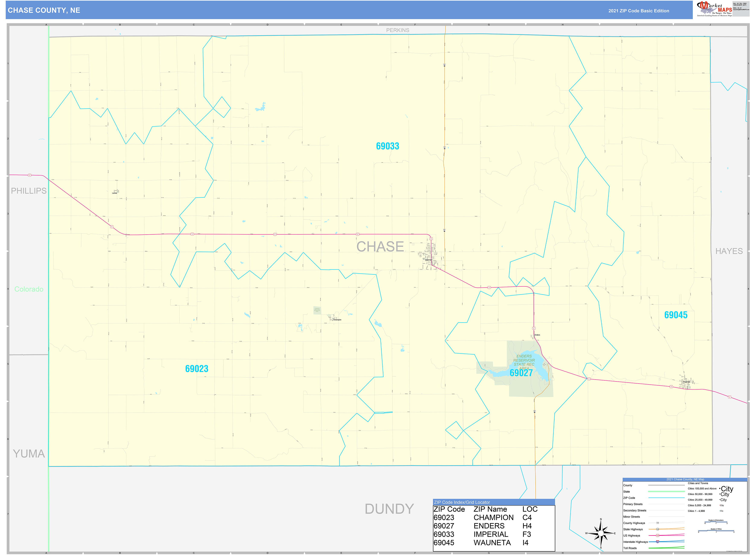The image size is (756, 555).
Task: Click the green dot symbol for Cities 1 - 4,999
Action: (719, 511)
